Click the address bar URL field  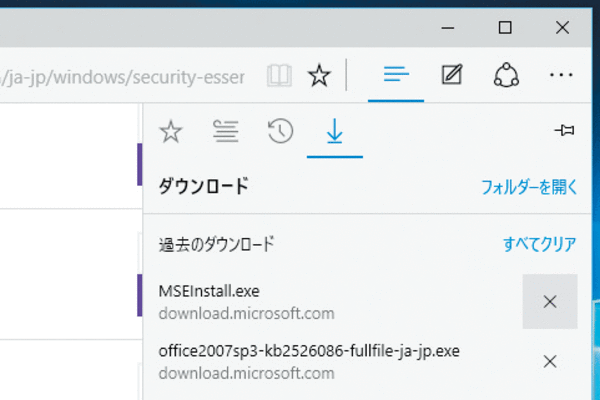(122, 77)
